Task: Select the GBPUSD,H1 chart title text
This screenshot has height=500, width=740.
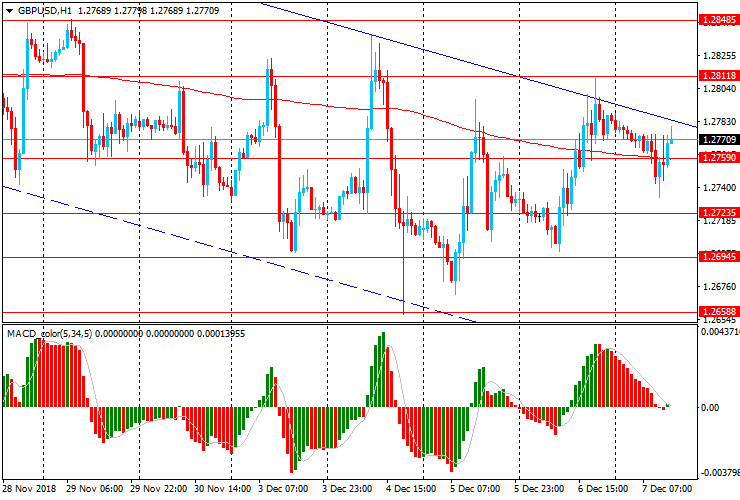Action: [45, 10]
